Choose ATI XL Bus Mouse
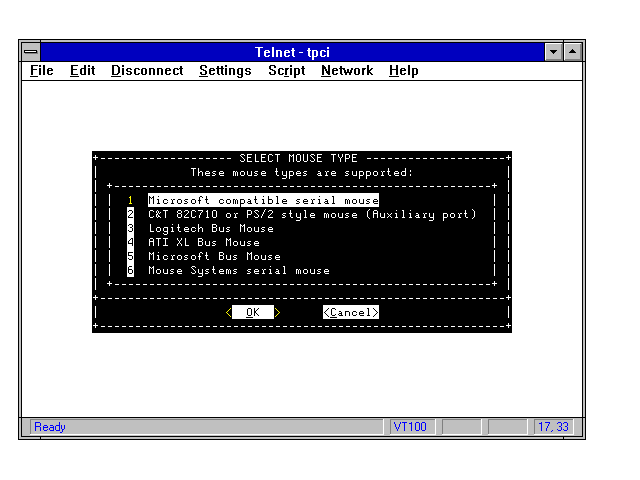This screenshot has height=480, width=640. (203, 243)
